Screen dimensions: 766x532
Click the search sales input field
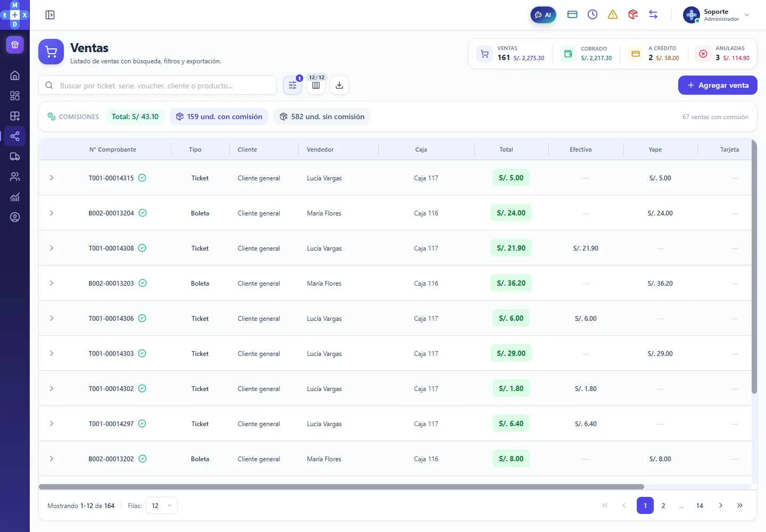(x=157, y=85)
